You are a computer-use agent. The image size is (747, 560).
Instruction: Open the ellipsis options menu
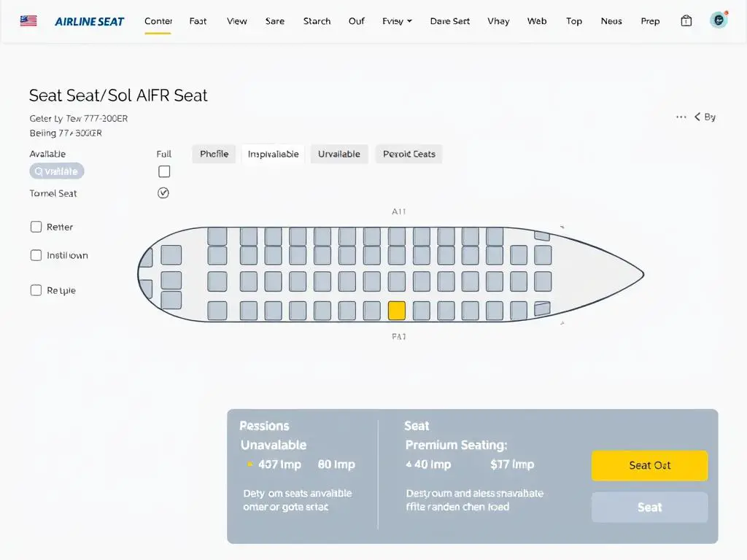click(x=681, y=116)
